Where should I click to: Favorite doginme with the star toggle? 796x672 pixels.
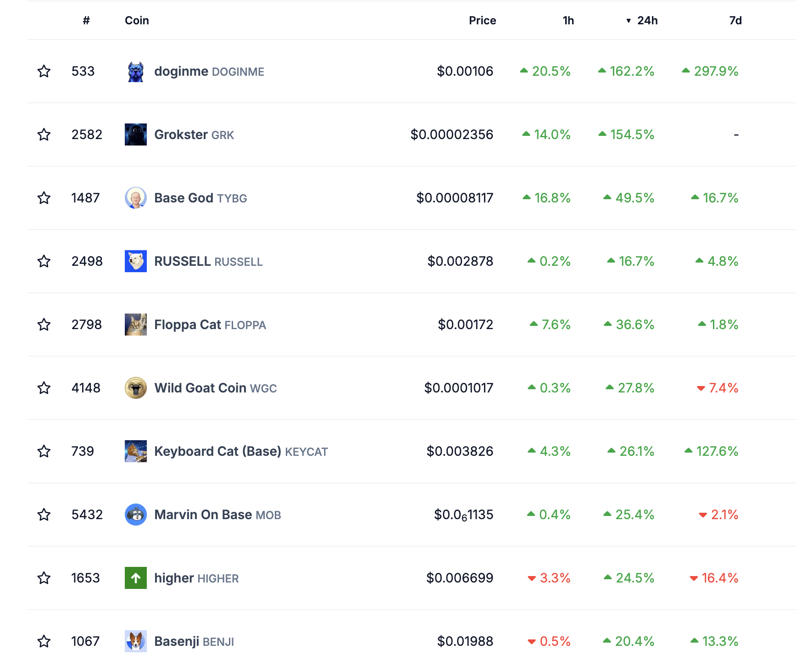pyautogui.click(x=44, y=71)
